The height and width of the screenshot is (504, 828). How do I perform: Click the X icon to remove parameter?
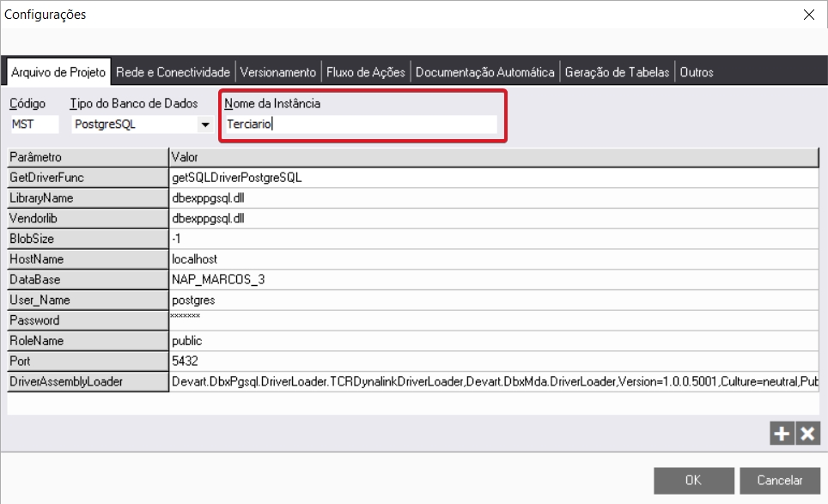(x=807, y=434)
